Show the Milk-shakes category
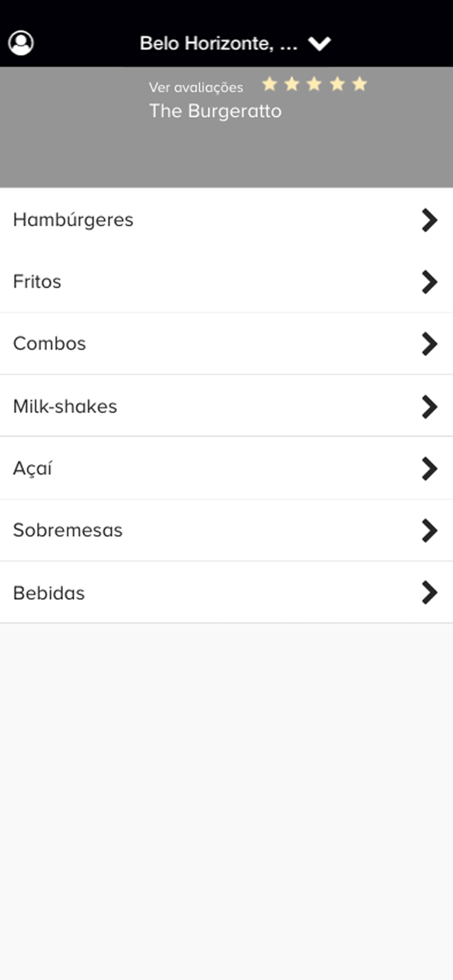This screenshot has height=980, width=453. pyautogui.click(x=65, y=406)
